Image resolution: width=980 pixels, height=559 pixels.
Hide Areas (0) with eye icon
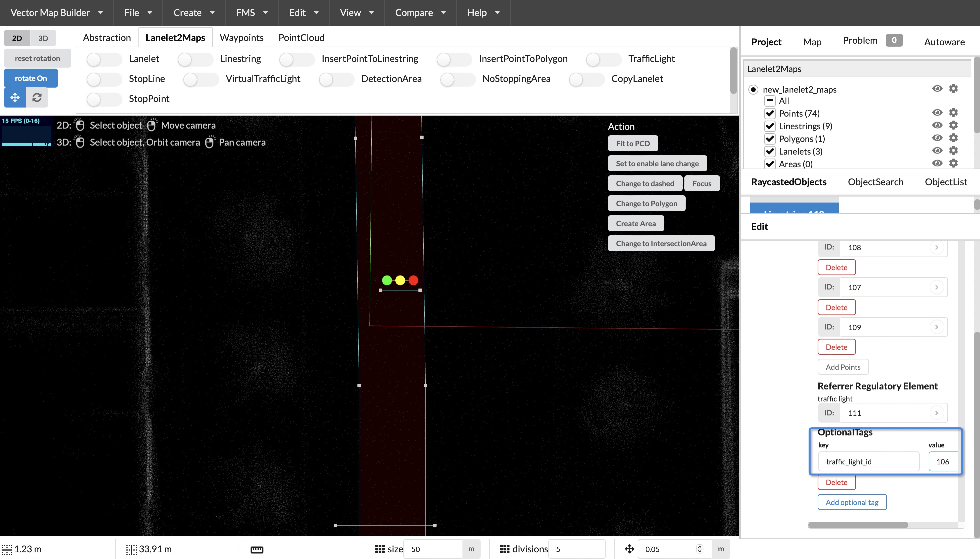coord(937,163)
